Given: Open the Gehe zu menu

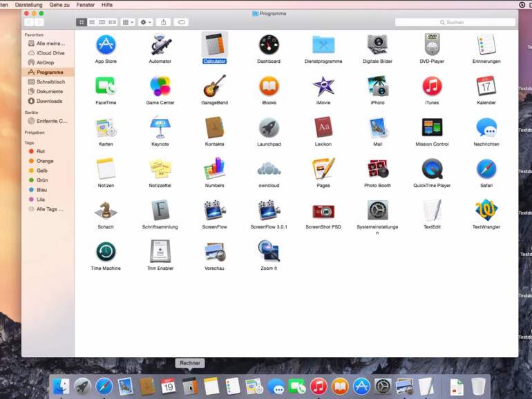Looking at the screenshot, I should pos(59,5).
